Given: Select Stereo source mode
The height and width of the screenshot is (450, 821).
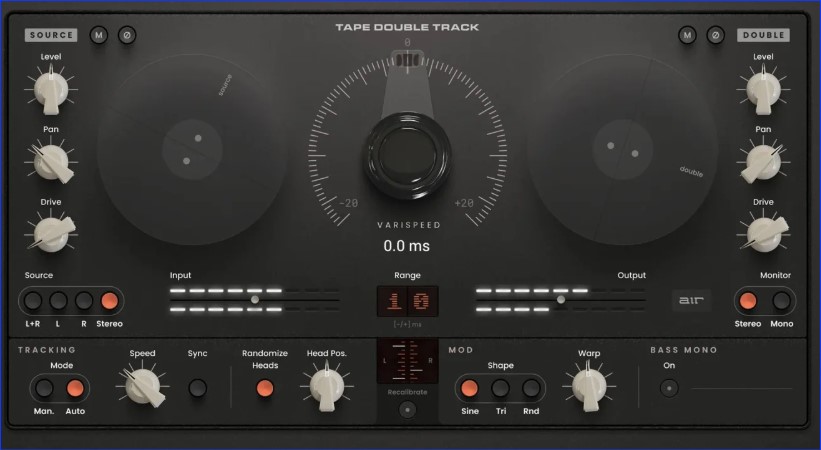Looking at the screenshot, I should click(109, 301).
